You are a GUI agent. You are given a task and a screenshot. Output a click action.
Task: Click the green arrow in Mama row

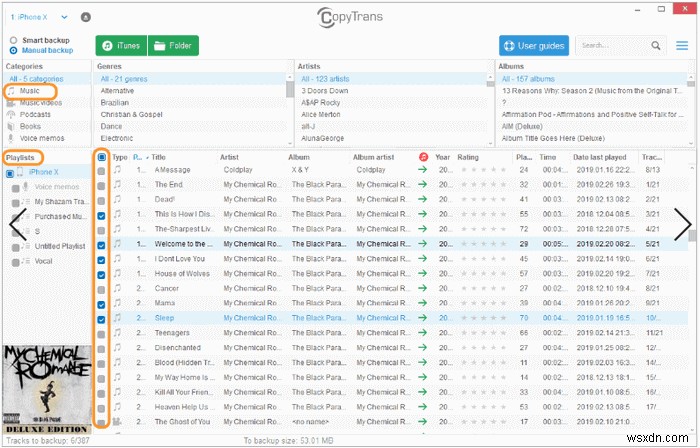click(422, 303)
